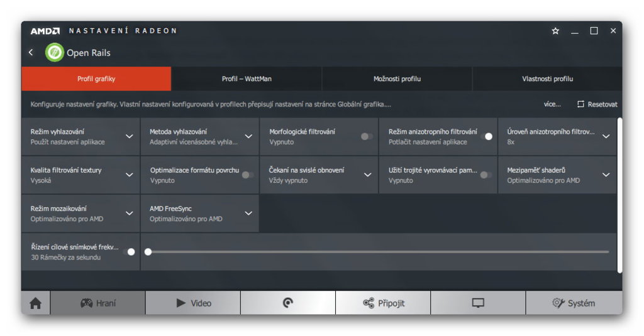
Task: Click the Open Rails application icon
Action: (54, 53)
